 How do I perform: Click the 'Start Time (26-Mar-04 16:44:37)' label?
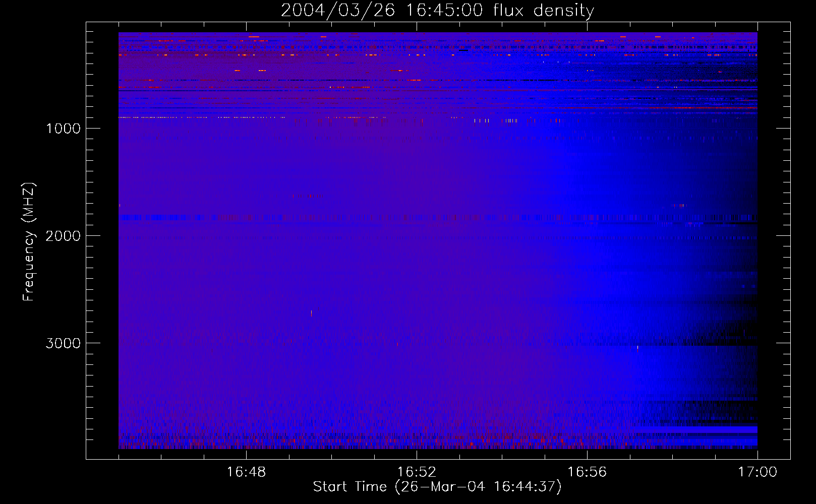pos(437,487)
